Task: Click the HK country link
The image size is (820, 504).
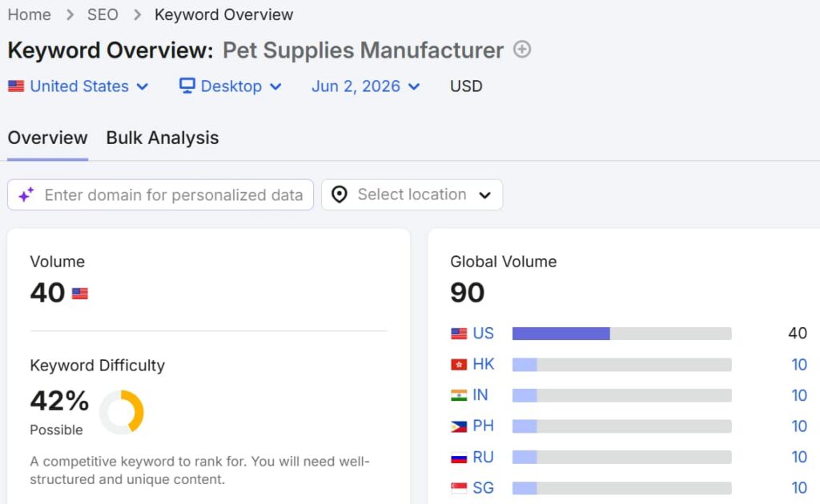Action: click(x=483, y=364)
